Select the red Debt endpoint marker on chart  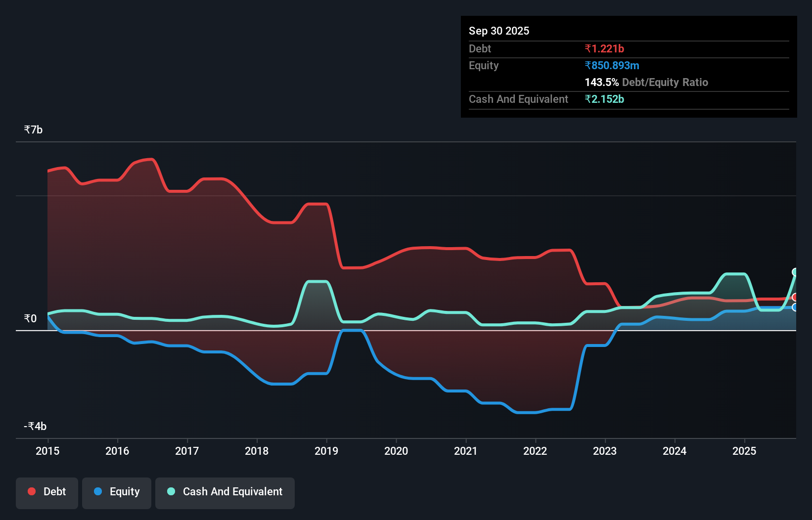(795, 298)
